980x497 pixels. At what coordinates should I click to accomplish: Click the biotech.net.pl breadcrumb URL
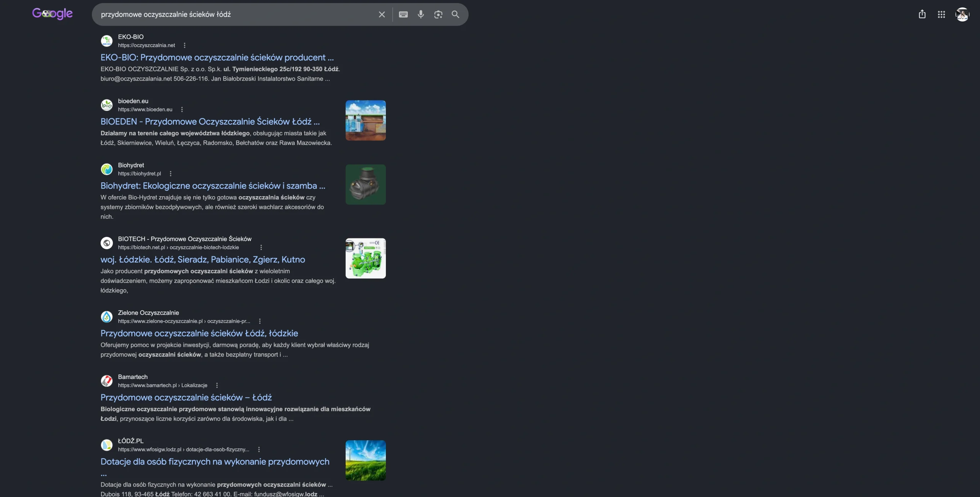[x=178, y=248]
